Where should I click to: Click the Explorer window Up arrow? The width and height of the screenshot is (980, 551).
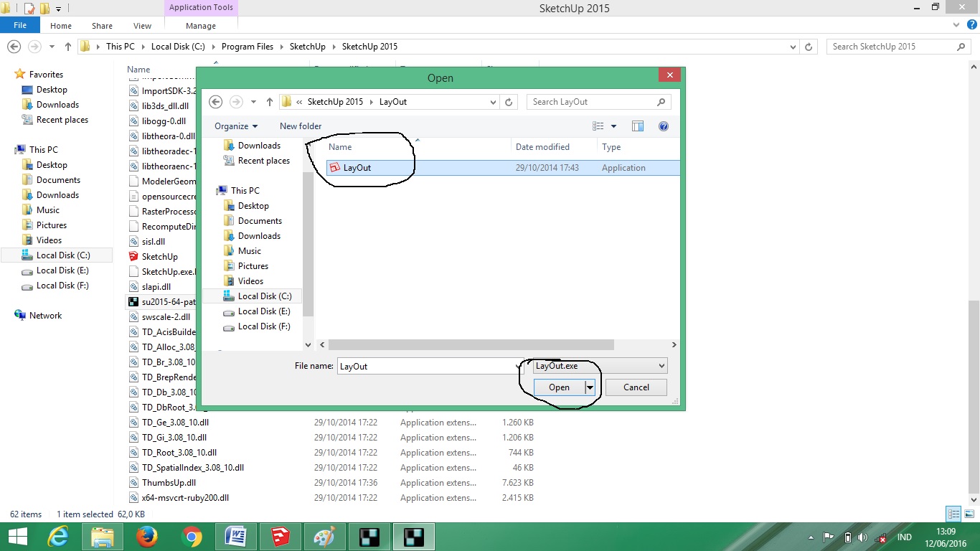pos(68,47)
